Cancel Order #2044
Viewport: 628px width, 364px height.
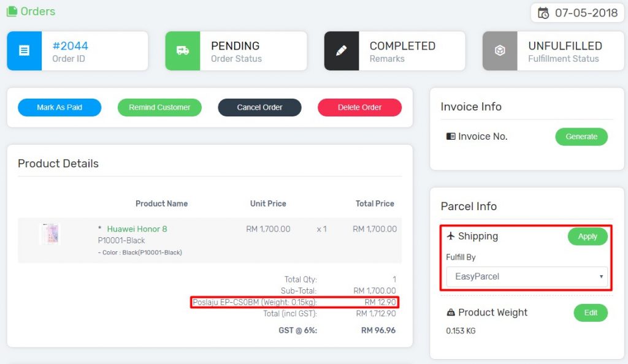coord(259,107)
